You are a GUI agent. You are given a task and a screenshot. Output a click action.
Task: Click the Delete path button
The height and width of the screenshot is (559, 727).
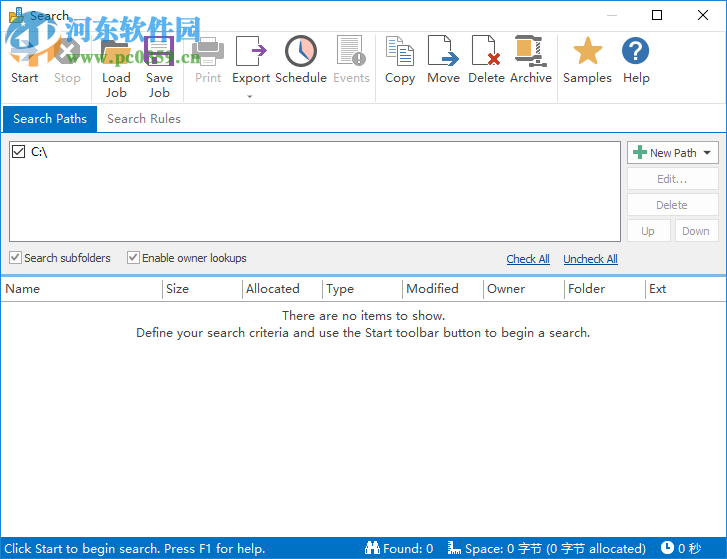672,205
